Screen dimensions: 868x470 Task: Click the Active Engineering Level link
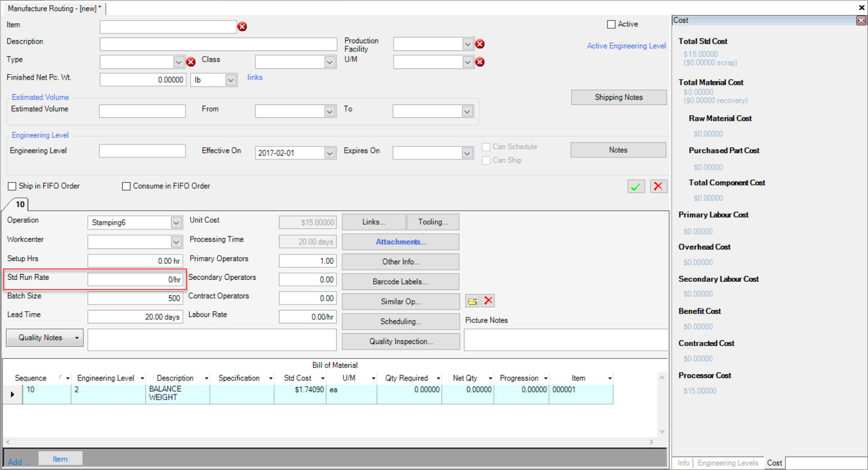[x=626, y=46]
